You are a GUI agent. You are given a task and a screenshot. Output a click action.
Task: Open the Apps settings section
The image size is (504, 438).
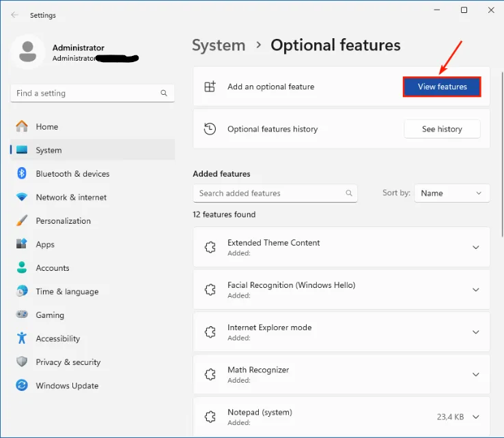45,244
